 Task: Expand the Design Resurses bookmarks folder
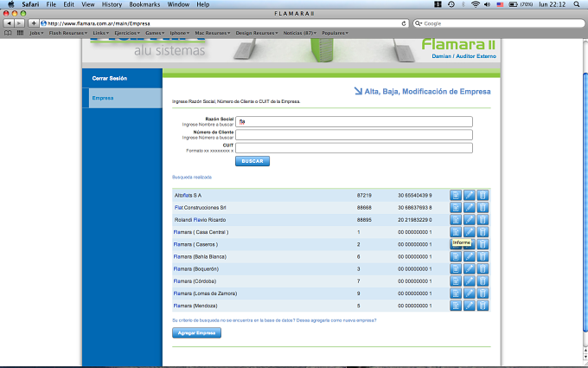tap(257, 33)
